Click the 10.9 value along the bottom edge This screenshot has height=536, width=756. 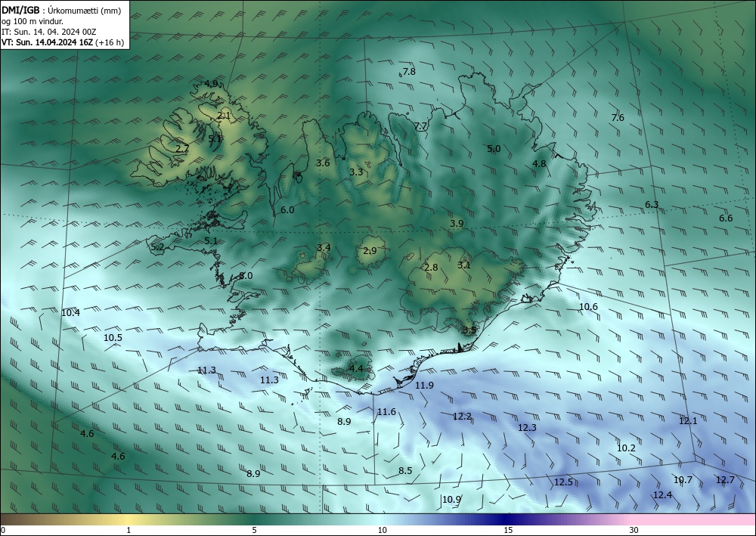pyautogui.click(x=451, y=500)
